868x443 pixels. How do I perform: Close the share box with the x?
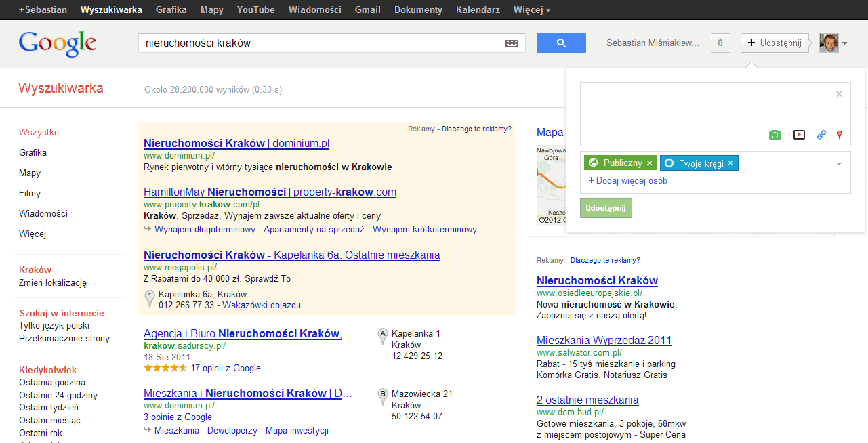click(x=838, y=94)
